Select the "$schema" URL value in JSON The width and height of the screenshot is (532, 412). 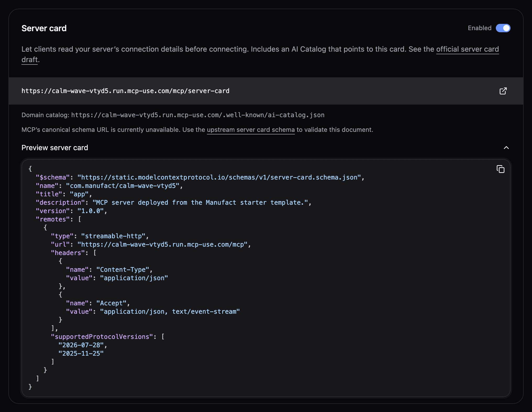point(219,177)
